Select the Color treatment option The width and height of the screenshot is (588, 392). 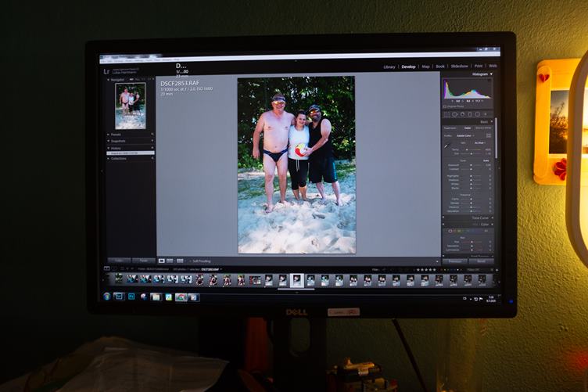coord(468,128)
